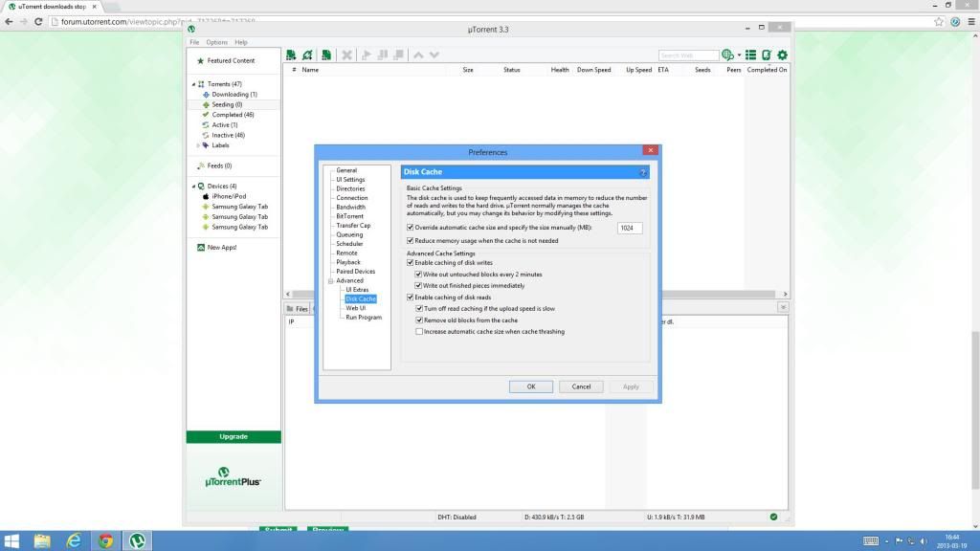Viewport: 980px width, 551px height.
Task: Click the Add Torrent toolbar icon
Action: 291,55
